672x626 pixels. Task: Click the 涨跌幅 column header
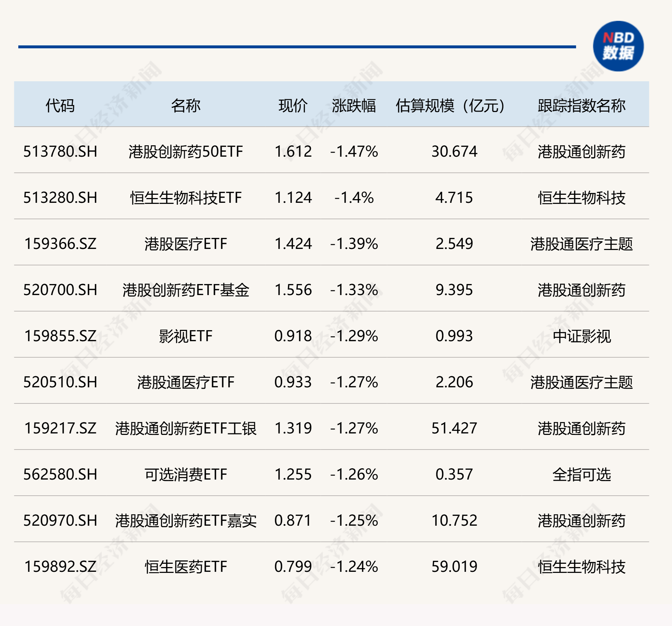354,106
